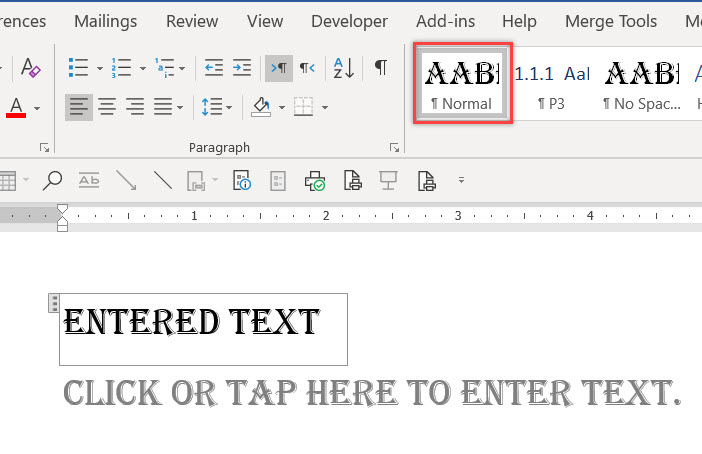Open the Line Spacing dropdown arrow
The height and width of the screenshot is (454, 702).
coord(229,107)
